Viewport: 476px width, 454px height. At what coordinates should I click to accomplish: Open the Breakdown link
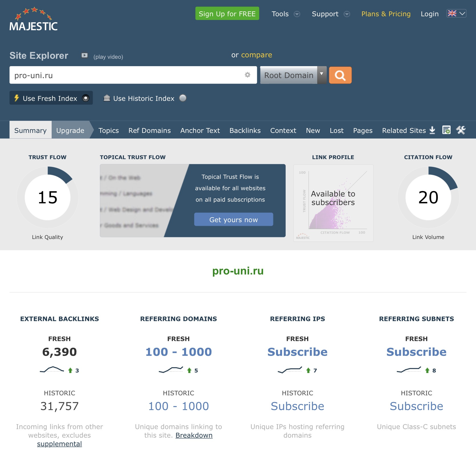(x=194, y=435)
